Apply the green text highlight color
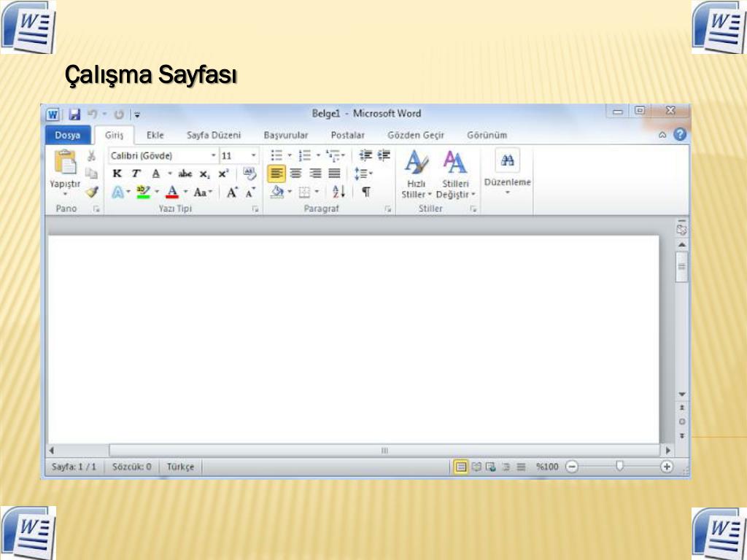Screen dimensions: 747x560 [x=143, y=192]
